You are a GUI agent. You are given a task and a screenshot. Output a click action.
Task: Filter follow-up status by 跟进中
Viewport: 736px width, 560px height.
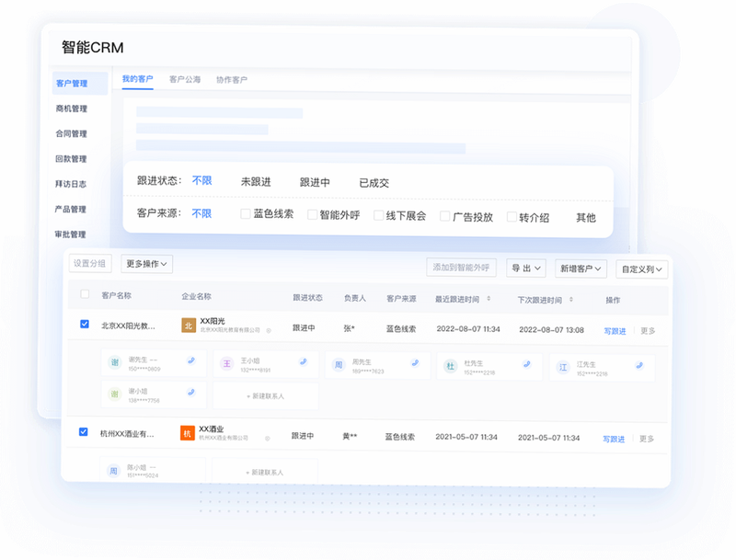click(x=315, y=182)
